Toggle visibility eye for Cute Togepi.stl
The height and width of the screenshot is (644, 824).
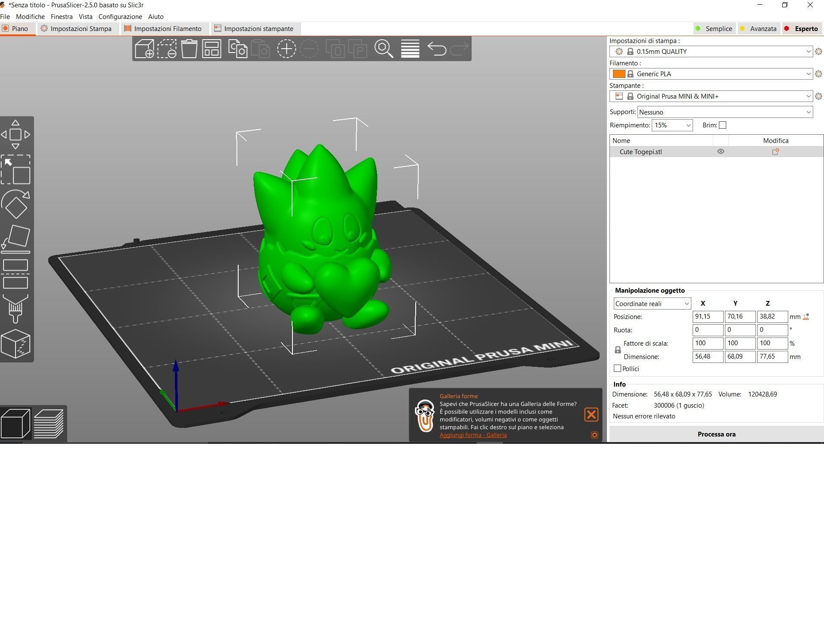tap(721, 152)
